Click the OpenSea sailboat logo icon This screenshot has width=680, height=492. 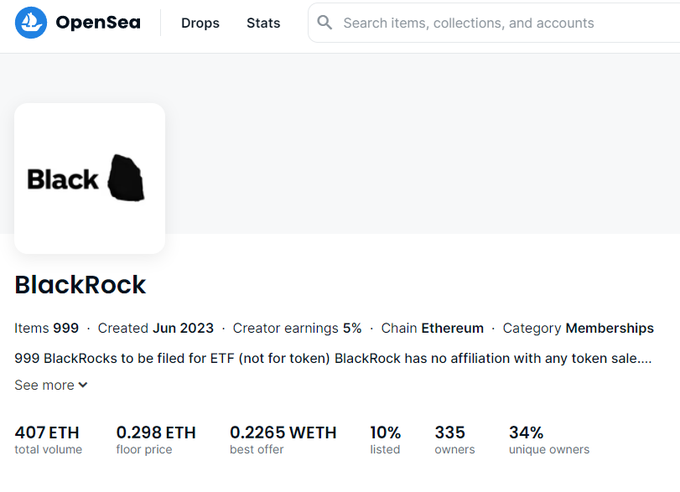click(x=31, y=23)
